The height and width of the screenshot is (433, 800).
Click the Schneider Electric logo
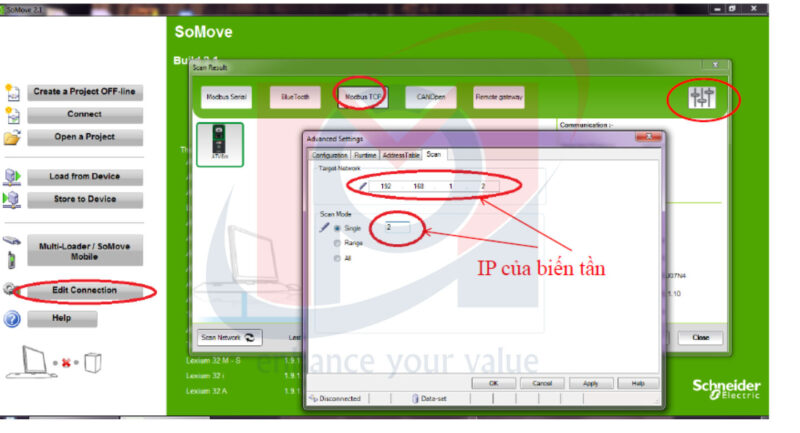coord(727,389)
